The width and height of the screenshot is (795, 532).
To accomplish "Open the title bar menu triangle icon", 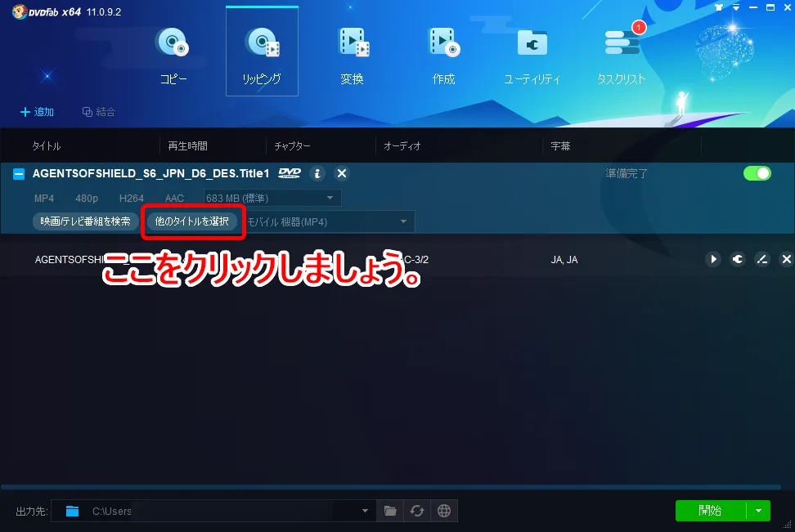I will point(735,7).
